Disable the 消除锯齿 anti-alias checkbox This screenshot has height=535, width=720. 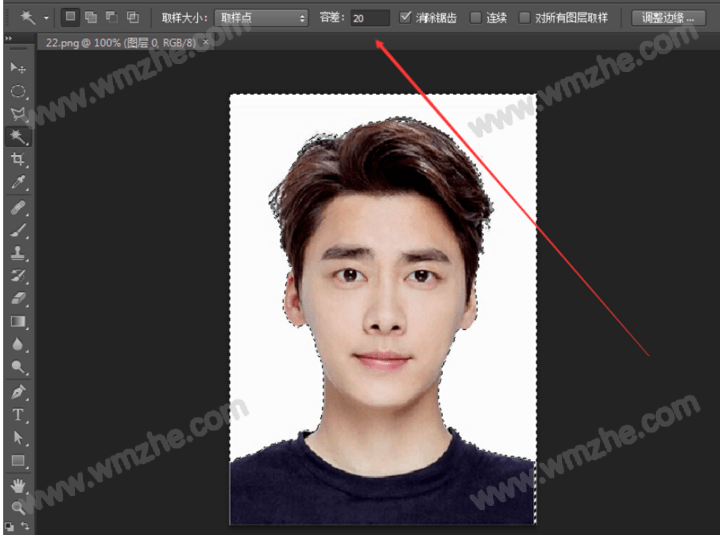pos(405,18)
